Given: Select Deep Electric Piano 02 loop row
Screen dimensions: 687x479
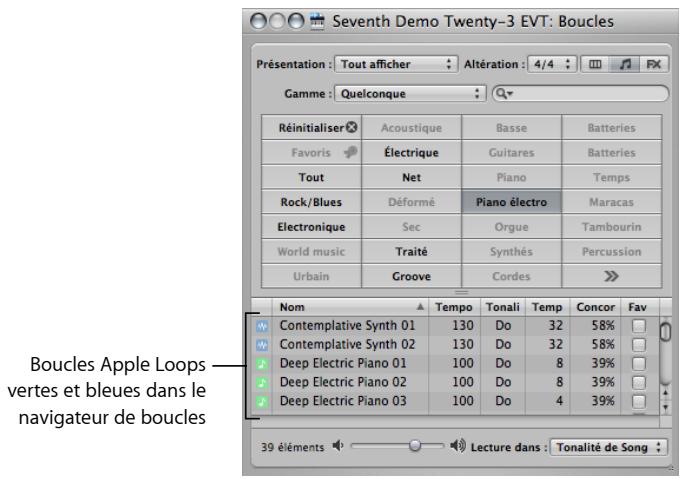Looking at the screenshot, I should tap(456, 383).
